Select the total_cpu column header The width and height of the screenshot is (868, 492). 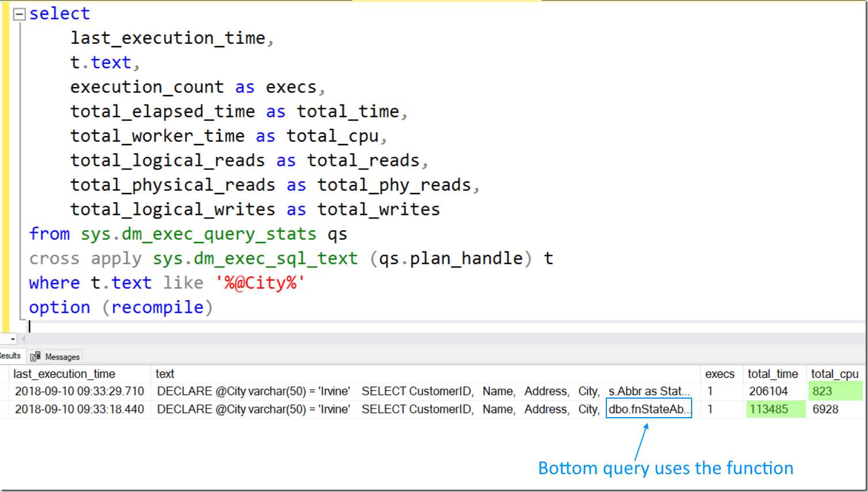[x=835, y=374]
